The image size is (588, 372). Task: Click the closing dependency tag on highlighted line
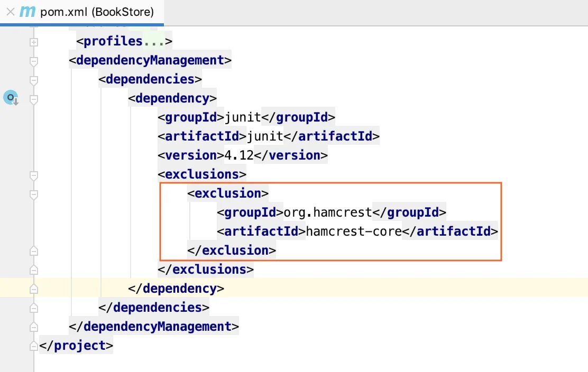(x=176, y=289)
